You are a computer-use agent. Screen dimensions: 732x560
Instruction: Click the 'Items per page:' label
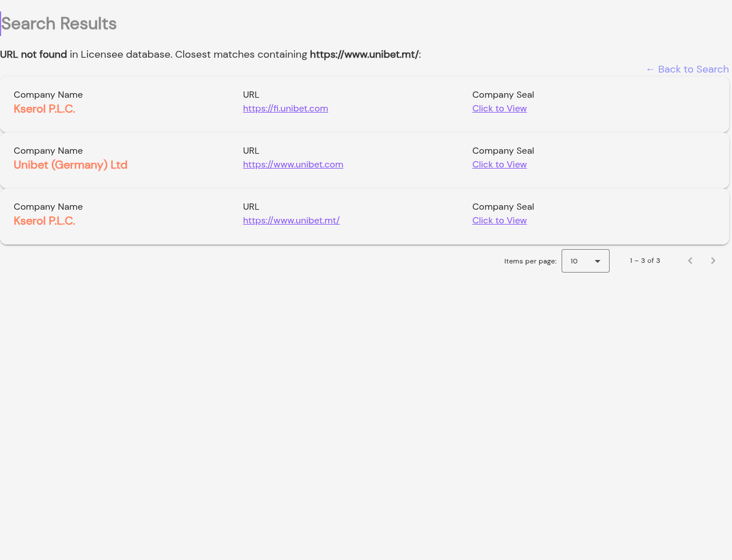click(x=530, y=261)
